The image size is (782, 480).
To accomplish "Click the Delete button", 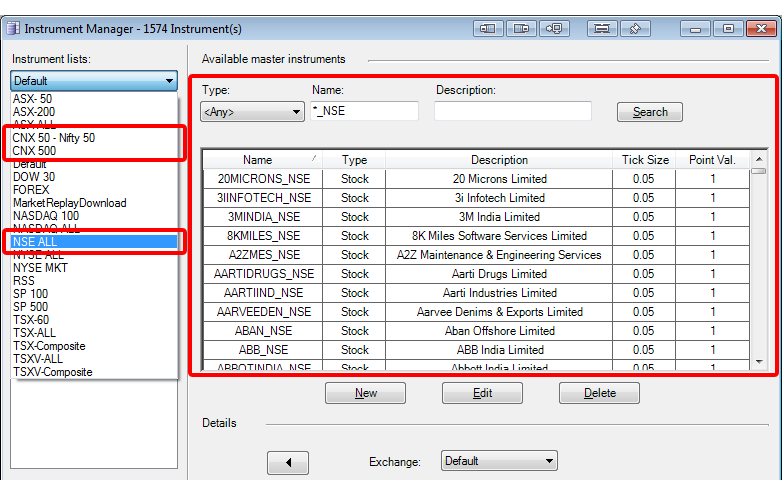I will pos(599,393).
